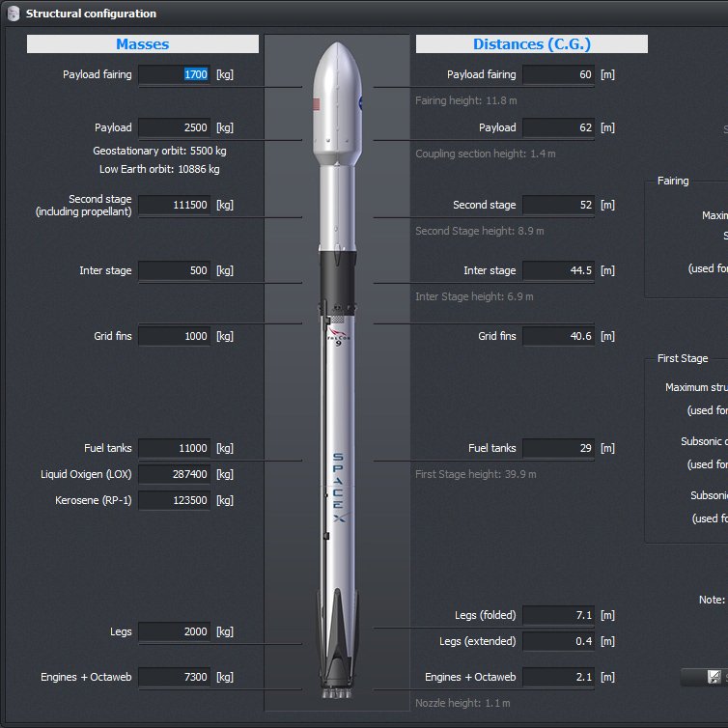This screenshot has height=728, width=728.
Task: Focus Grid fins distance field 40.6
Action: [558, 336]
